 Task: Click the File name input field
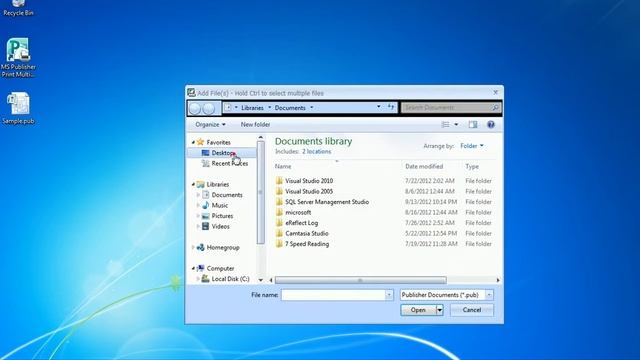click(x=333, y=295)
